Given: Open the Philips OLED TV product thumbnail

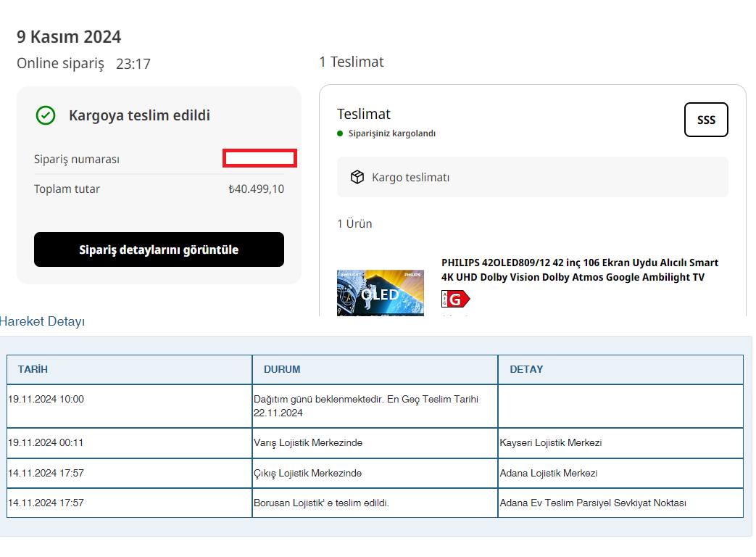Looking at the screenshot, I should (x=381, y=293).
